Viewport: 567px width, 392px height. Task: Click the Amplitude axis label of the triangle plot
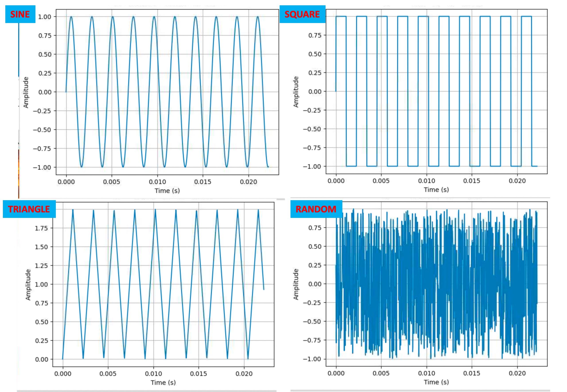click(28, 285)
